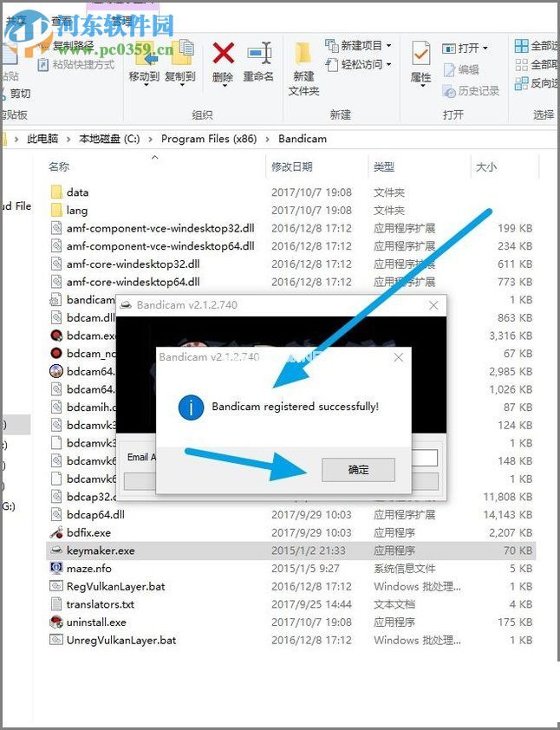This screenshot has height=730, width=560.
Task: Click the 共享 ribbon tab
Action: (17, 20)
